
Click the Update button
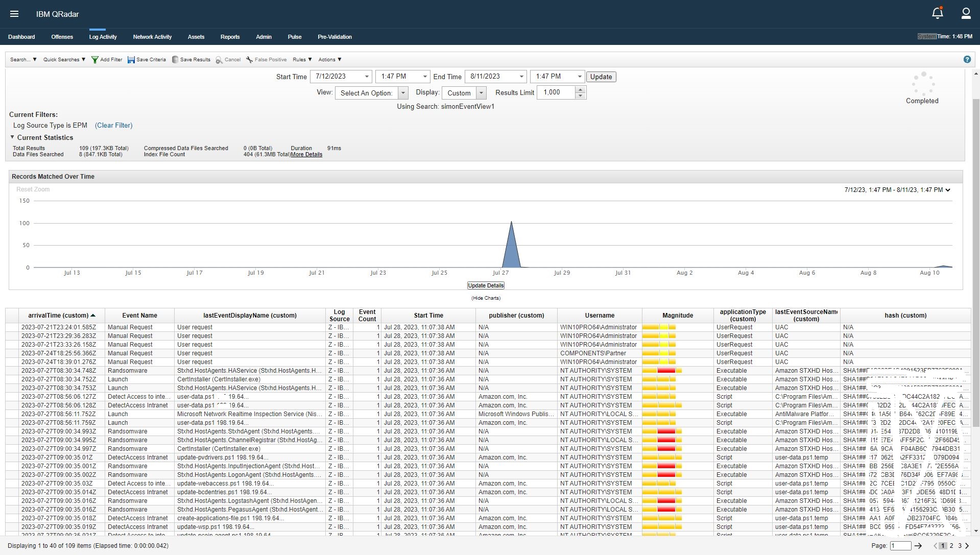click(601, 77)
